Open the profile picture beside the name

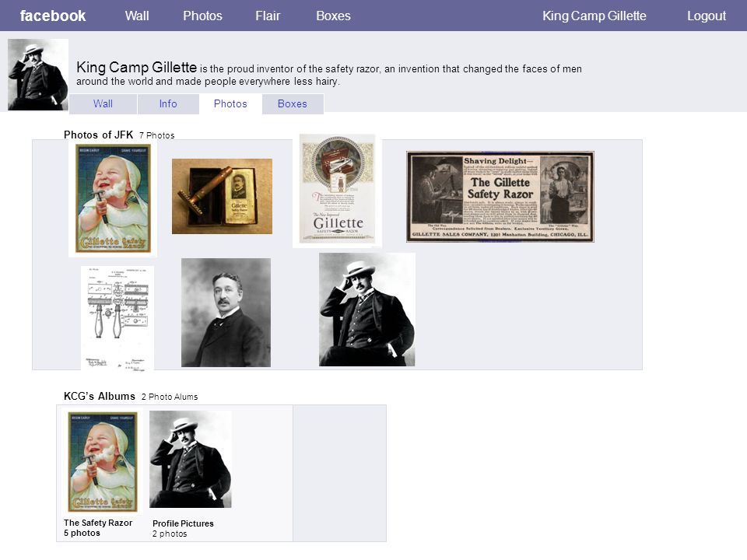pos(38,75)
